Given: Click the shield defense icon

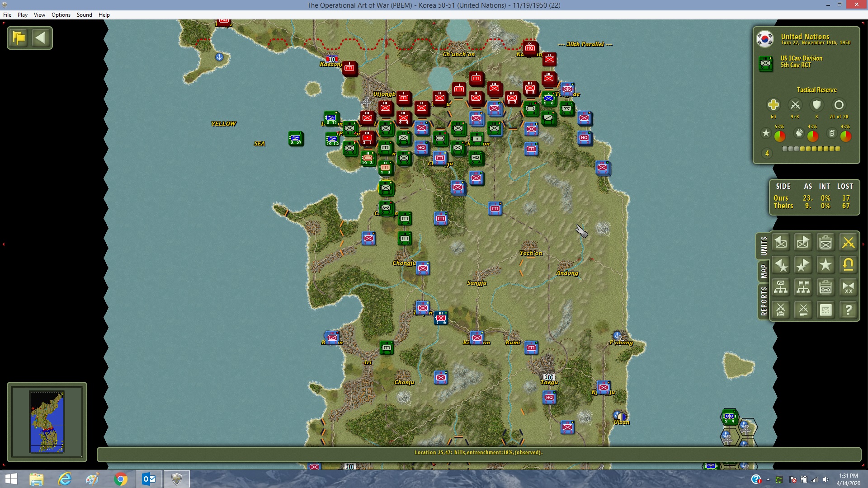Looking at the screenshot, I should pyautogui.click(x=816, y=105).
